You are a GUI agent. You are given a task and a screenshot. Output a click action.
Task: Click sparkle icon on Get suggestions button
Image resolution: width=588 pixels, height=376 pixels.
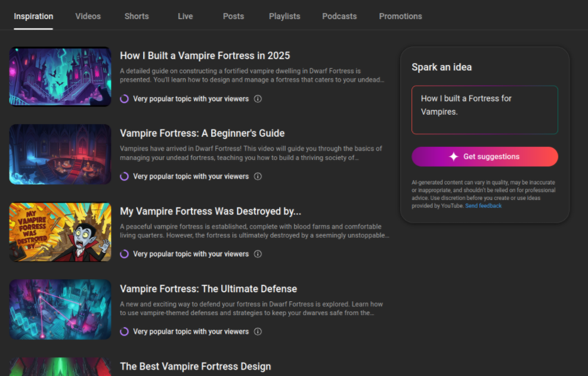454,156
